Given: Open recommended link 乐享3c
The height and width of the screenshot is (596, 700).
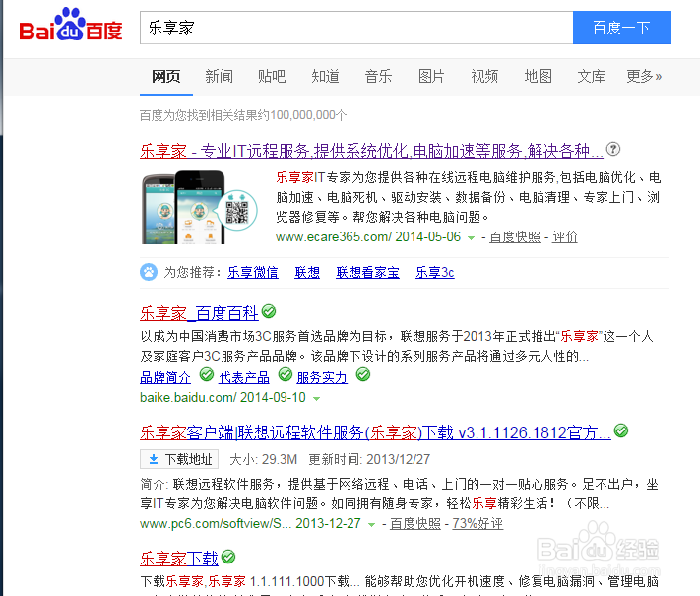Looking at the screenshot, I should (435, 272).
